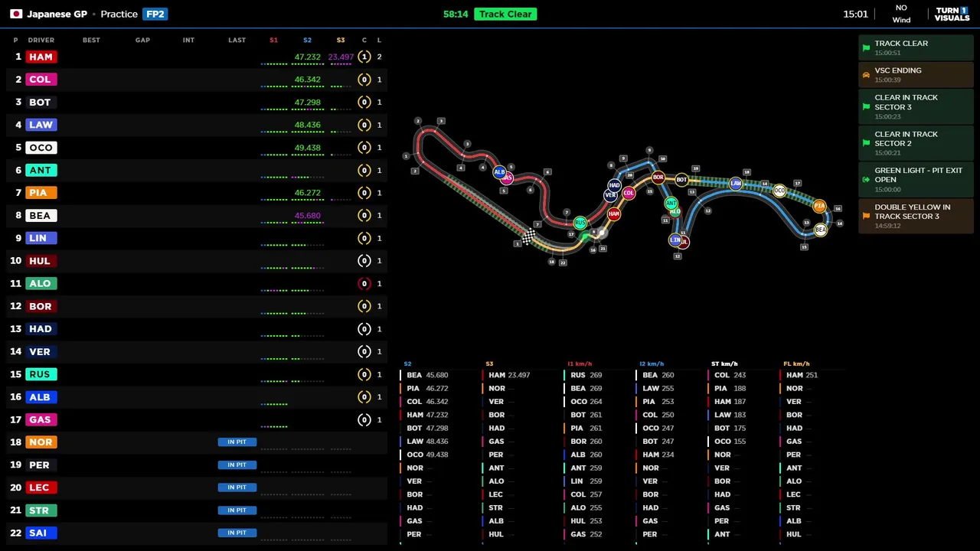
Task: Click the 15:01 clock display
Action: (x=855, y=14)
